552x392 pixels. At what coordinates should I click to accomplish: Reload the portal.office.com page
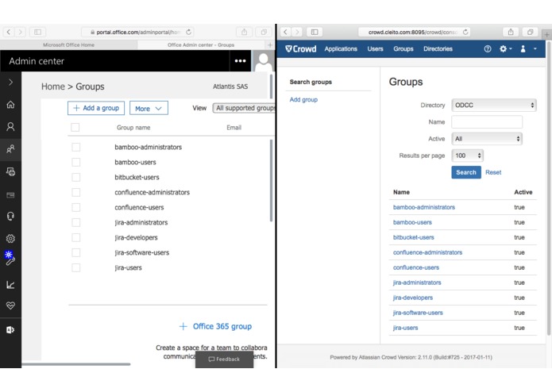point(189,32)
